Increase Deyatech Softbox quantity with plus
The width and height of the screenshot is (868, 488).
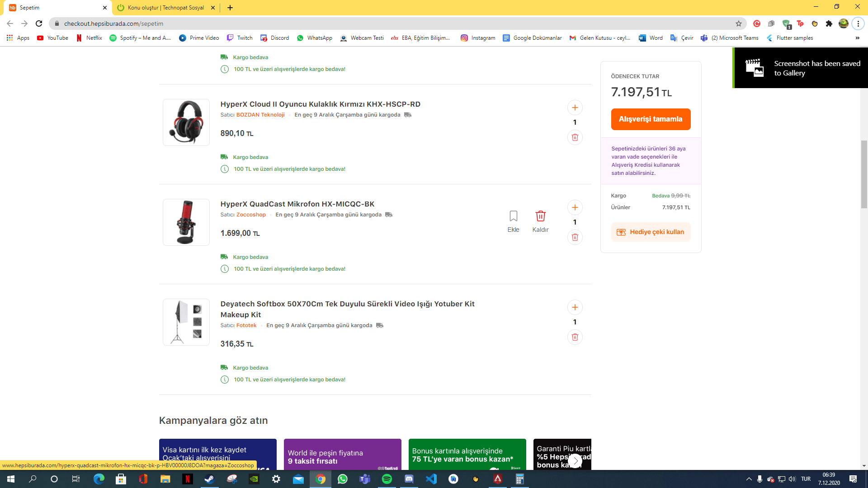click(x=575, y=307)
